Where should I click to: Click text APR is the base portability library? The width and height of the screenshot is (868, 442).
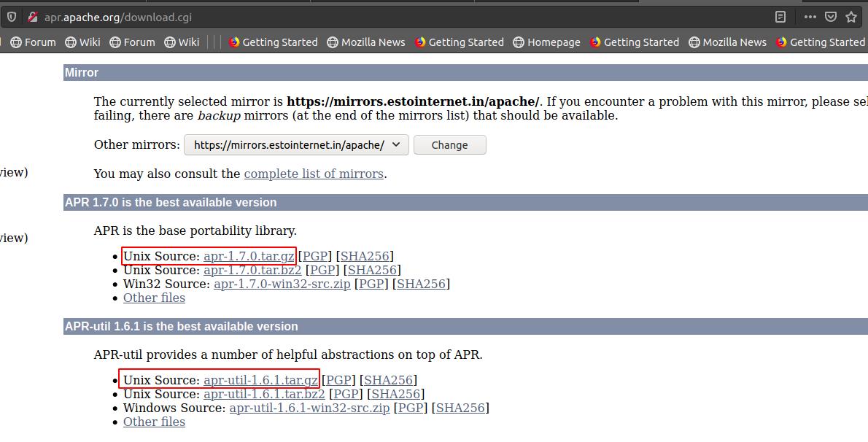[x=195, y=231]
